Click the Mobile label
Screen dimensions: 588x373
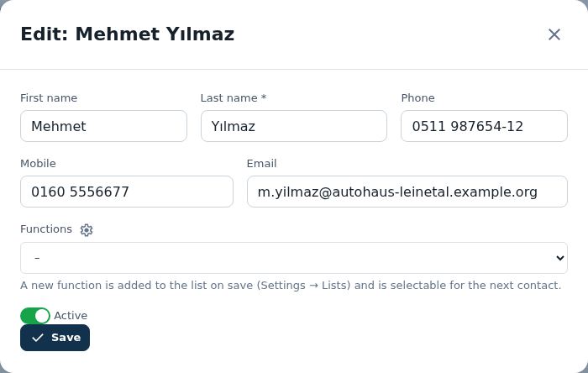coord(38,164)
